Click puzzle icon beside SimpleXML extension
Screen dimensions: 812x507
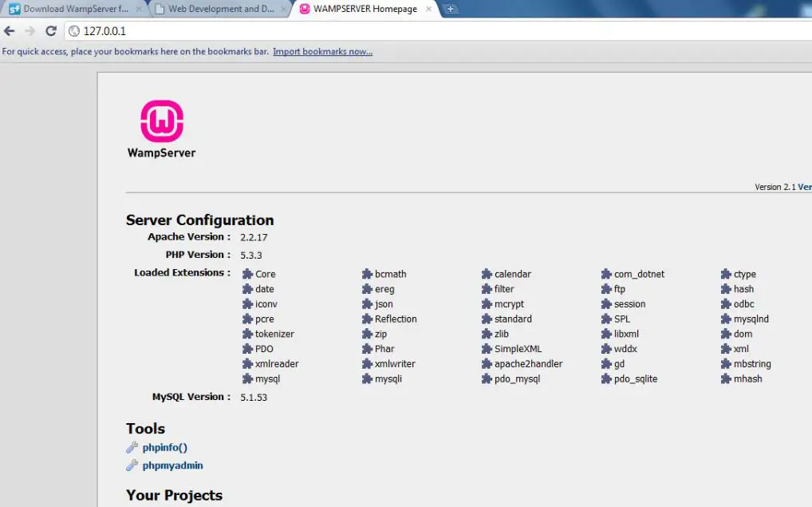click(487, 349)
